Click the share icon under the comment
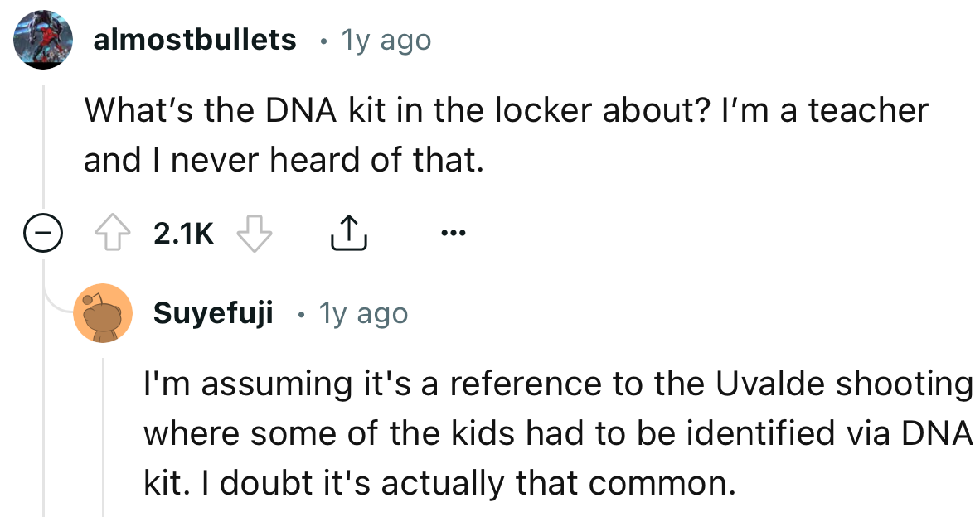Viewport: 980px width, 517px height. [x=349, y=233]
